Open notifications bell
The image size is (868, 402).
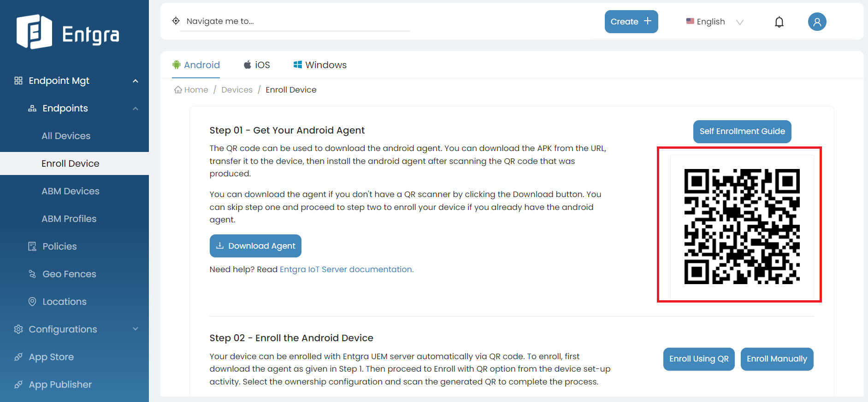tap(779, 22)
